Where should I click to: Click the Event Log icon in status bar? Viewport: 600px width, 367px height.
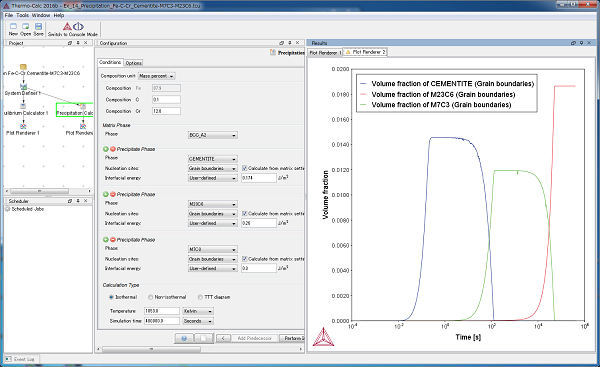click(8, 359)
